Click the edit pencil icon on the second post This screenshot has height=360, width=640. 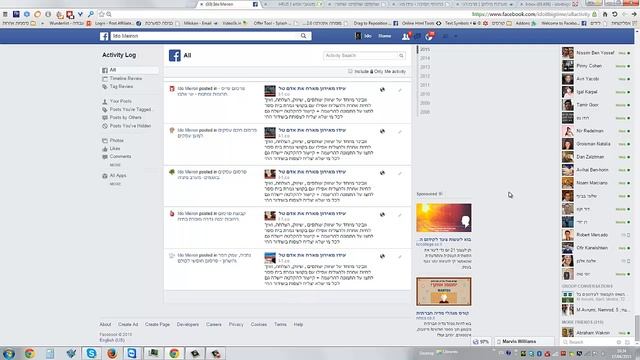(x=400, y=131)
